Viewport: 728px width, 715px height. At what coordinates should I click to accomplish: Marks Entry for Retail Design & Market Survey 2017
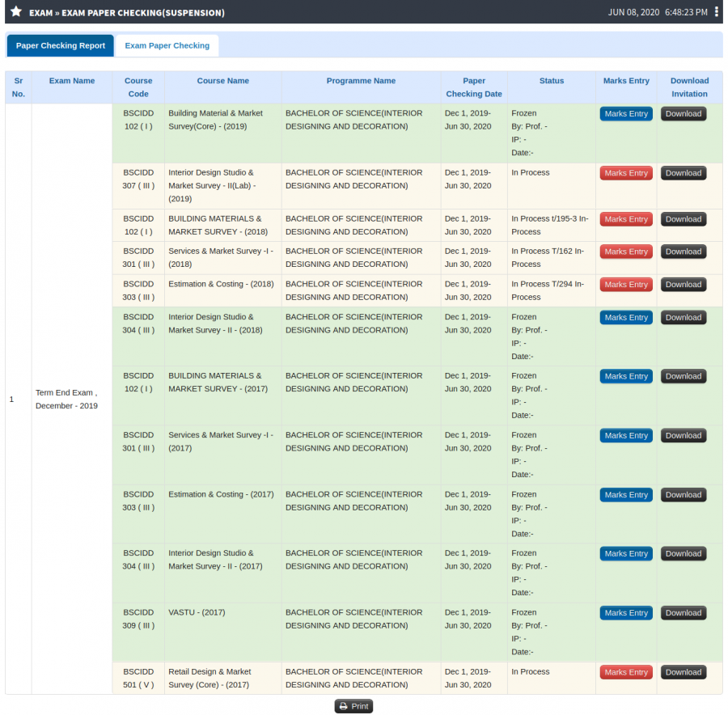click(626, 672)
